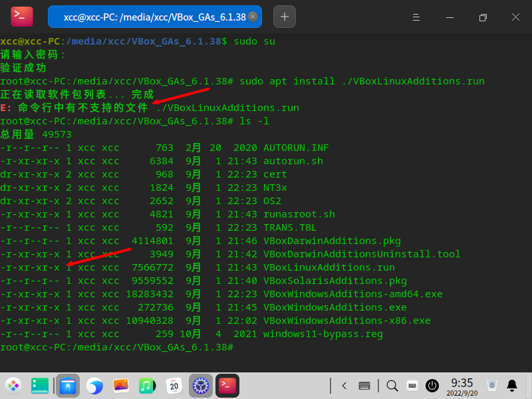Click the NT3x directory name
The height and width of the screenshot is (399, 532).
tap(275, 188)
